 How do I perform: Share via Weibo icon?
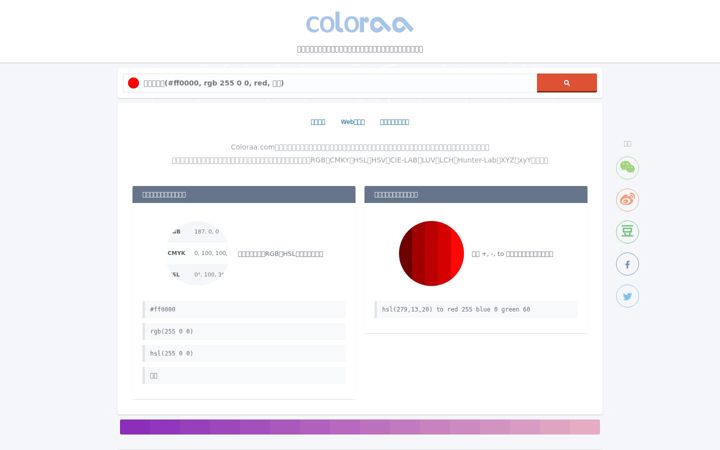click(x=627, y=200)
